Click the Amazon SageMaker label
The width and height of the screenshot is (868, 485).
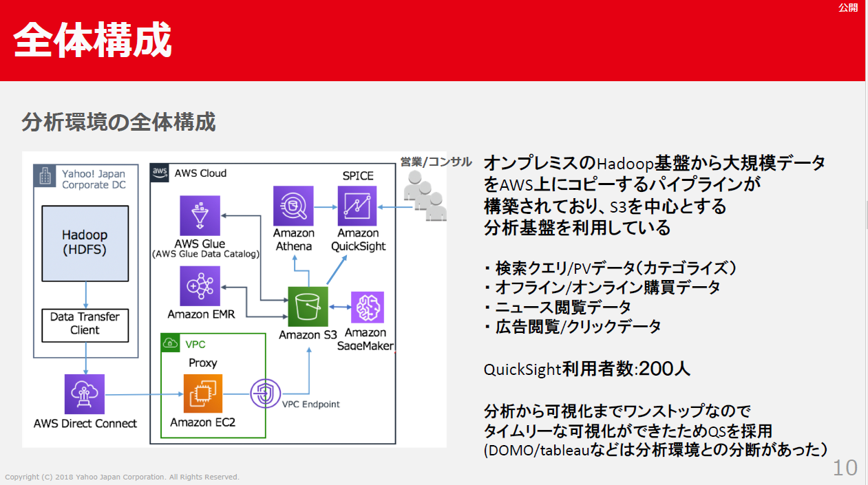coord(366,338)
